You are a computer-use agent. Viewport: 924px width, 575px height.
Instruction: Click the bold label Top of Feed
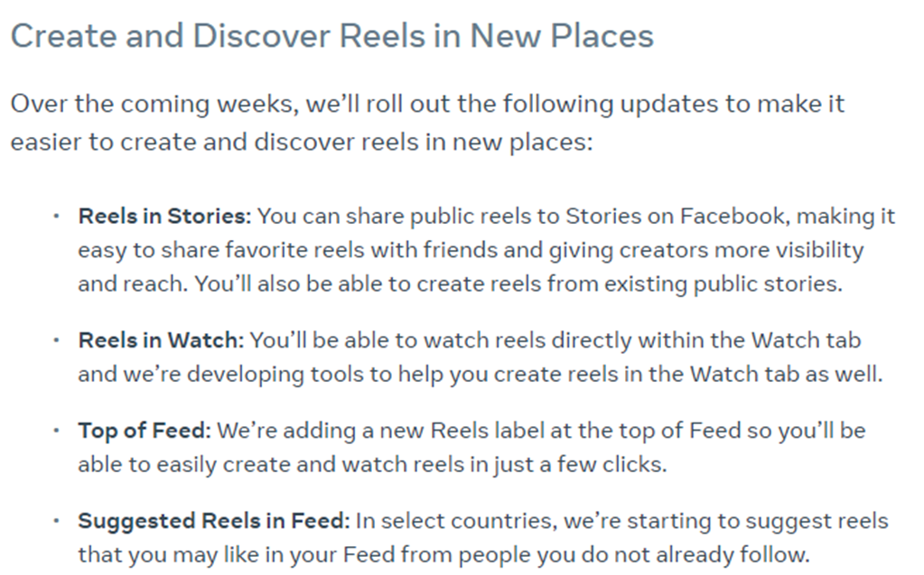(145, 431)
